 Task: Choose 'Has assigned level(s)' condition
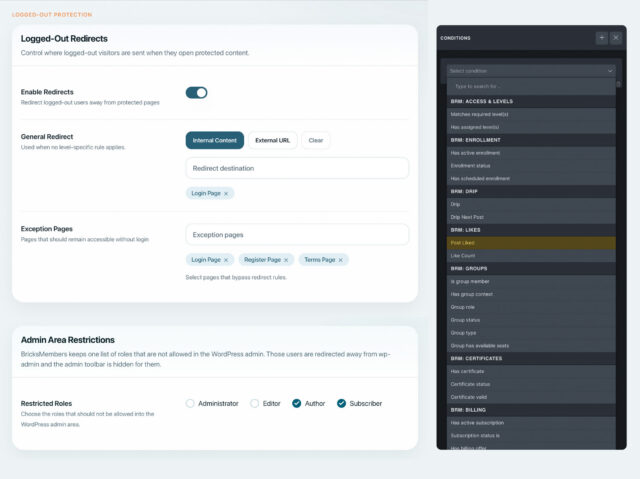pos(531,127)
